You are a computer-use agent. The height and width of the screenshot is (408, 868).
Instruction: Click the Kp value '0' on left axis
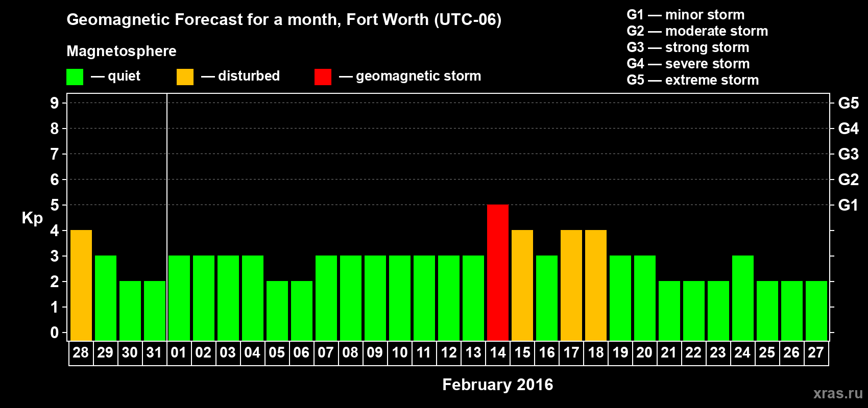coord(55,333)
